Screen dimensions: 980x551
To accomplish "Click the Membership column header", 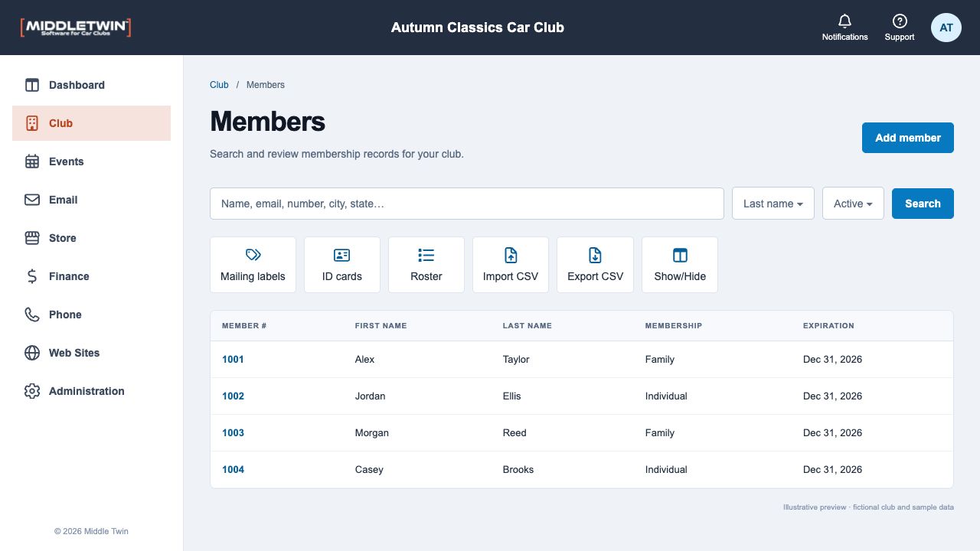I will click(674, 326).
